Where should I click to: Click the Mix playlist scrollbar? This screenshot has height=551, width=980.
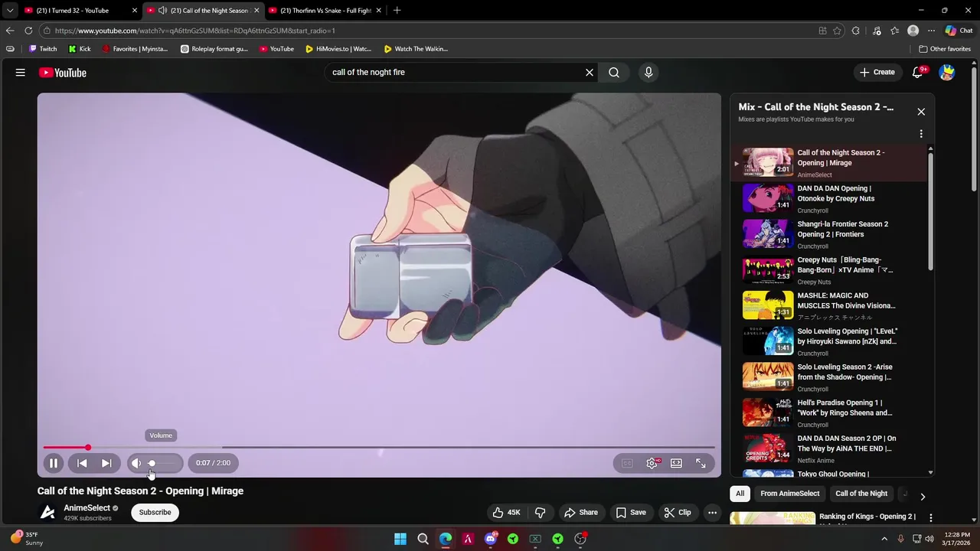coord(931,210)
